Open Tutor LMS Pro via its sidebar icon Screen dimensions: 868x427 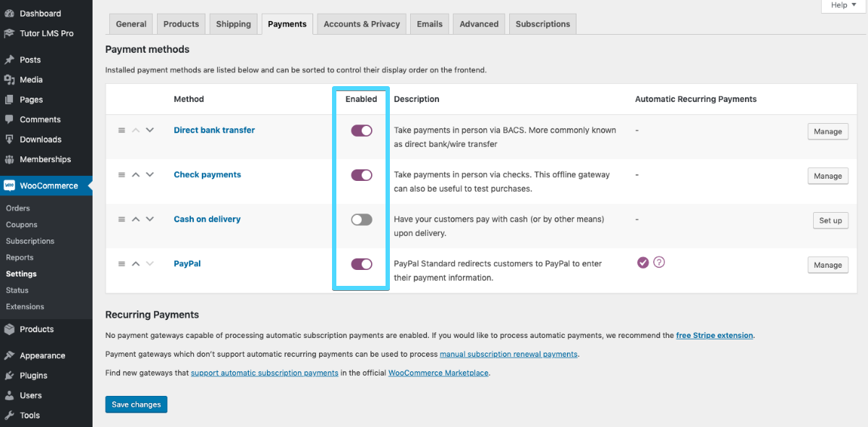(x=9, y=33)
